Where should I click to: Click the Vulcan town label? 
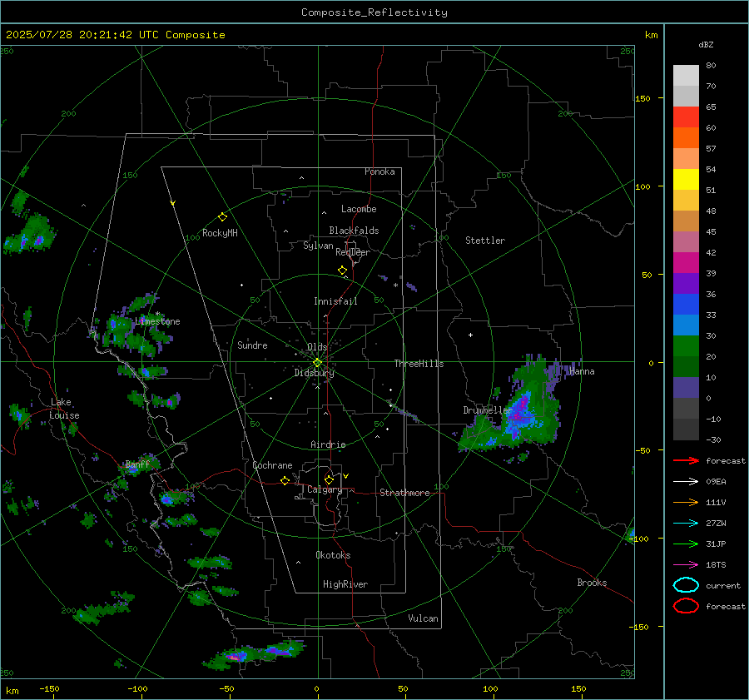(x=423, y=618)
